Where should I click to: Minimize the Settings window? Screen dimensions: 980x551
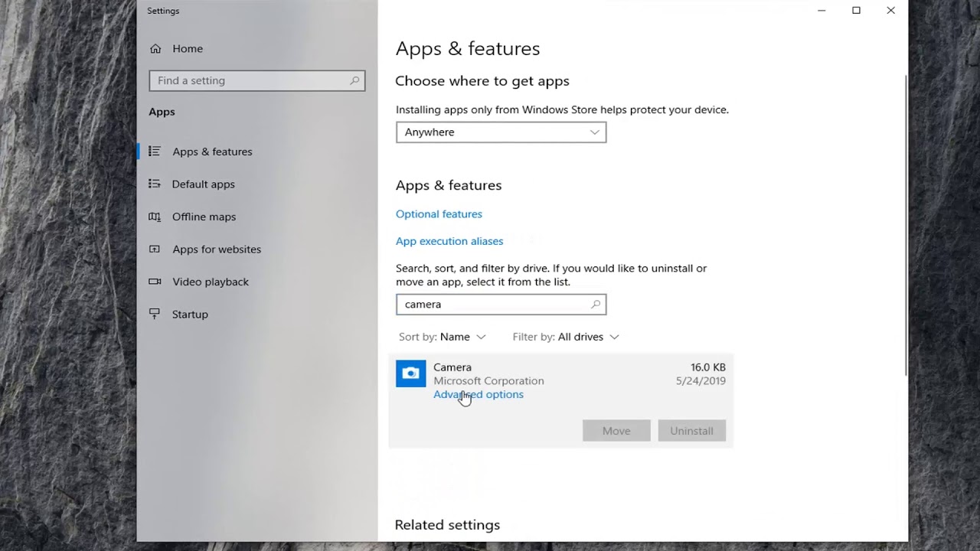(x=822, y=11)
